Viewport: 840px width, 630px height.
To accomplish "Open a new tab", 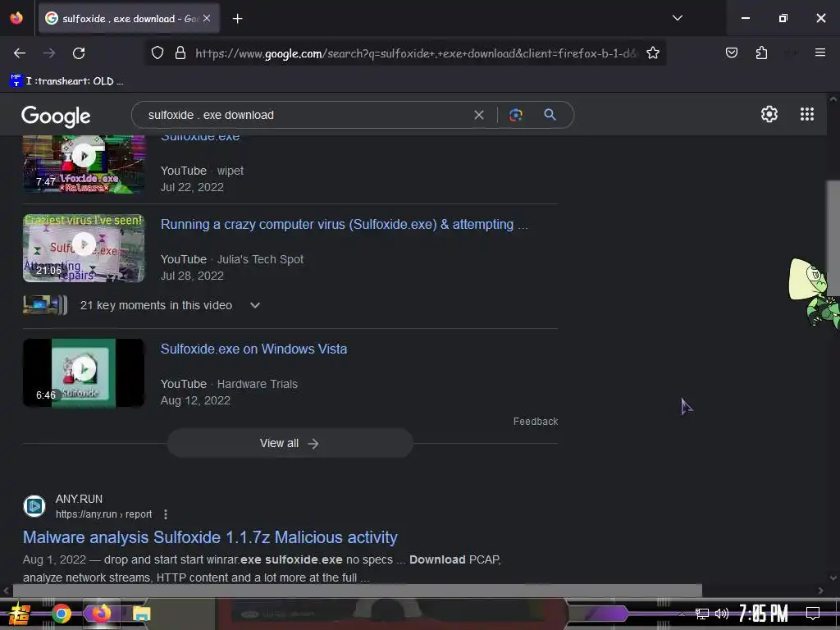I will pos(237,19).
